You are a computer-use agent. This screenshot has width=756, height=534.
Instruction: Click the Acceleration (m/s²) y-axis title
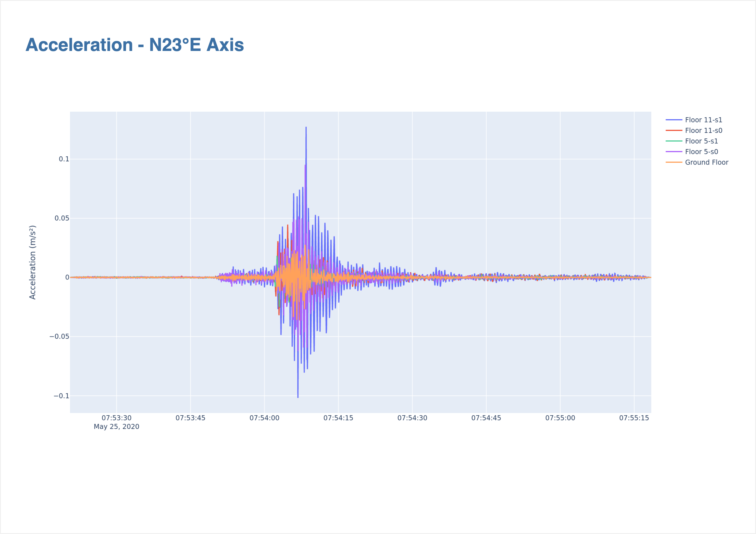pyautogui.click(x=32, y=262)
